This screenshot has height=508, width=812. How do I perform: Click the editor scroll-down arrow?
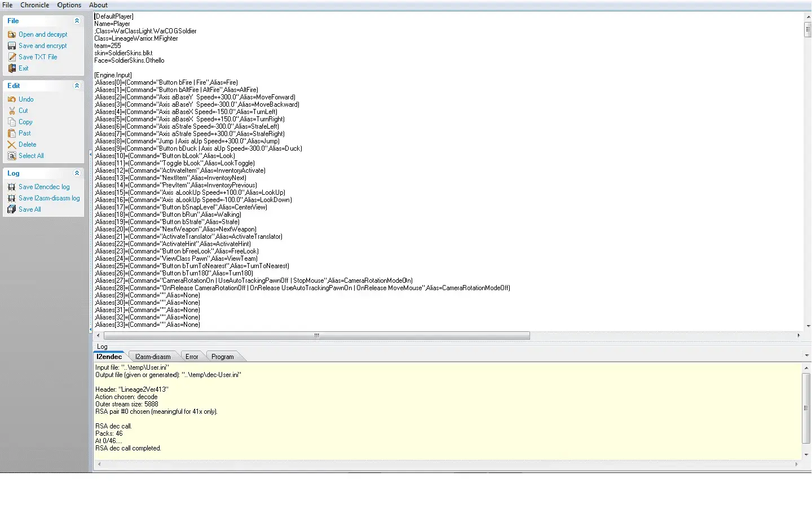(807, 326)
